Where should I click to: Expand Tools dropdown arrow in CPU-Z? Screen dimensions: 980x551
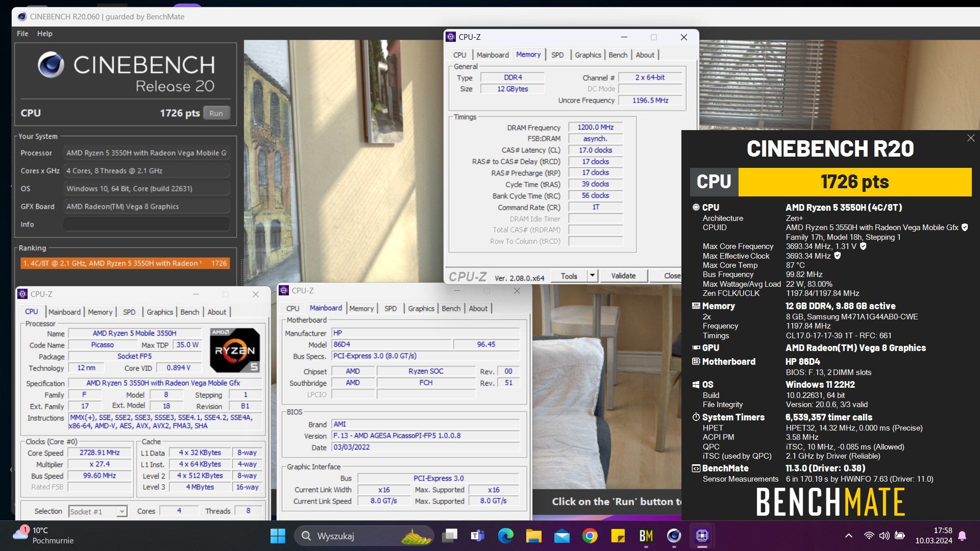pyautogui.click(x=592, y=276)
